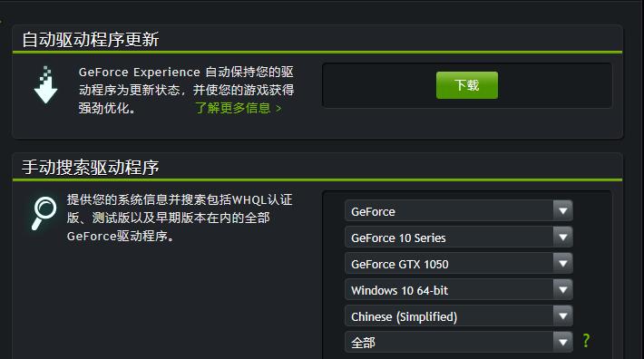The width and height of the screenshot is (644, 359).
Task: Click the GeForce Experience description text
Action: pos(186,90)
